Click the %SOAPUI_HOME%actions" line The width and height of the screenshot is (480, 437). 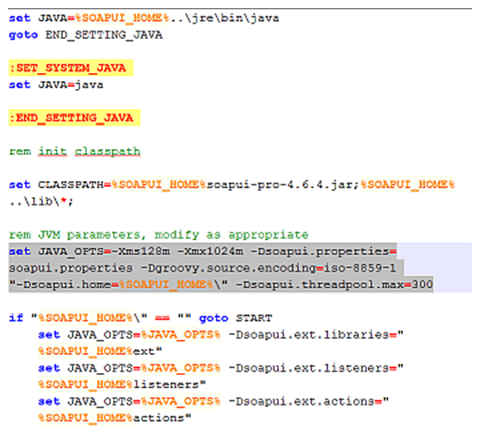click(115, 418)
